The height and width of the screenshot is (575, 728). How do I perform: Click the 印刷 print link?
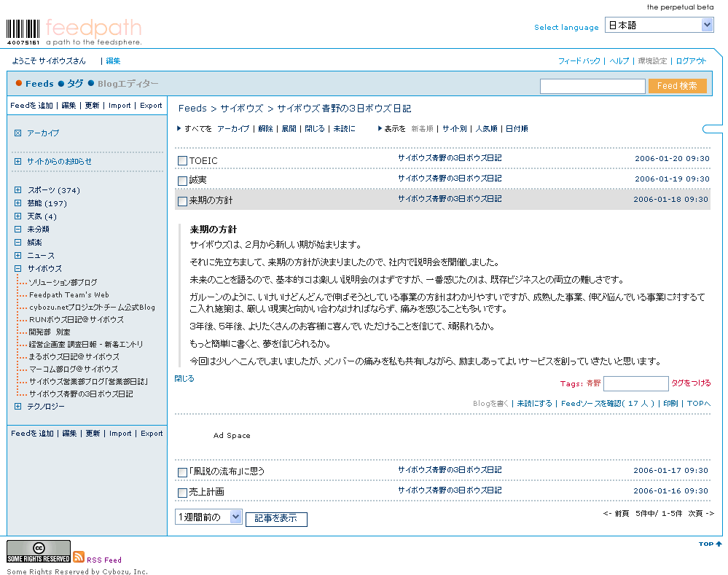tap(670, 404)
